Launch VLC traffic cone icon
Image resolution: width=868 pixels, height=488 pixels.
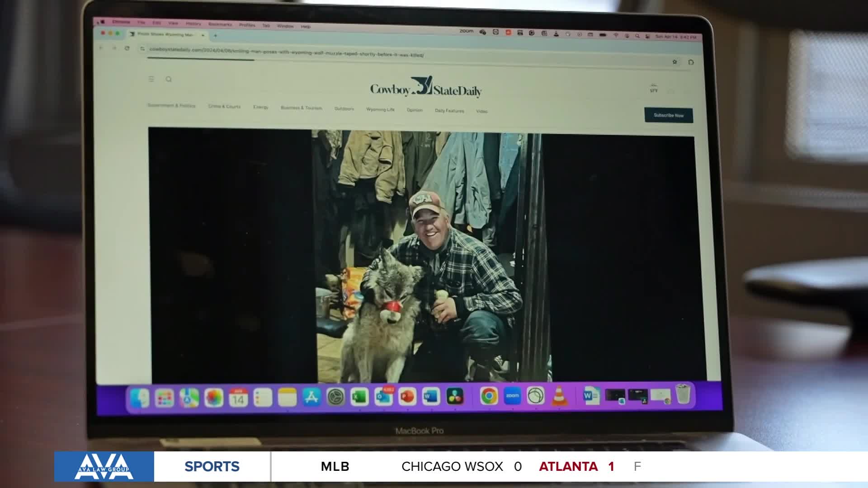point(560,395)
